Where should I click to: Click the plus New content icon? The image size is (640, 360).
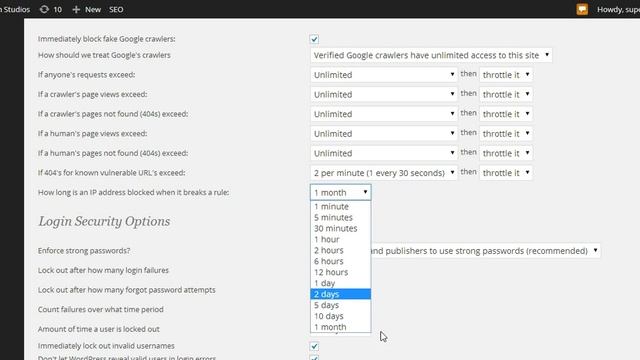pyautogui.click(x=76, y=9)
